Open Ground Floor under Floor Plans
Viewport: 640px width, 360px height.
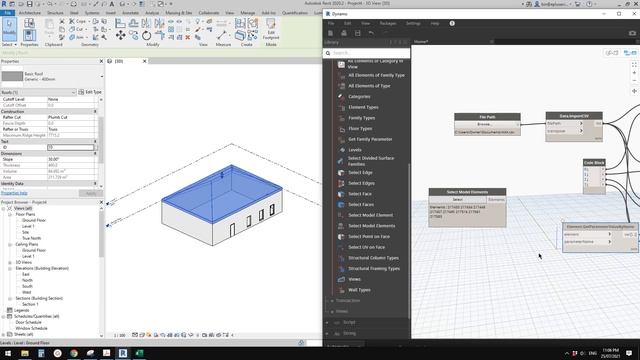click(34, 220)
